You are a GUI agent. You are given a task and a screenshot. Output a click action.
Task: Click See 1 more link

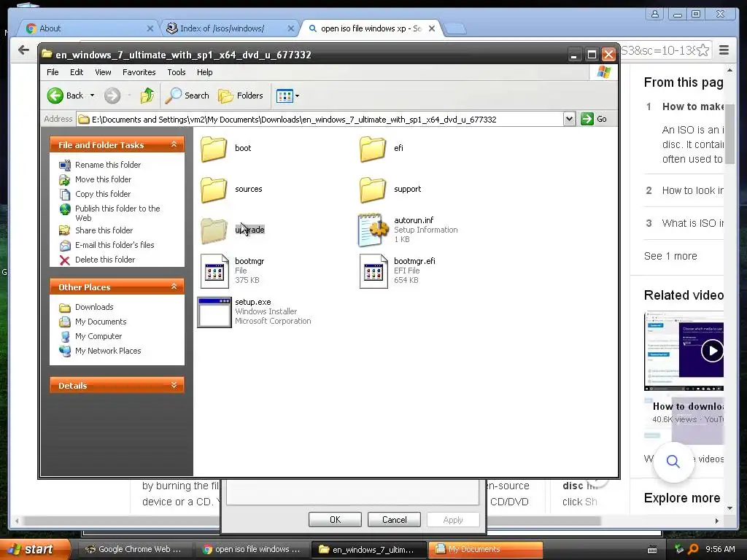click(x=670, y=256)
